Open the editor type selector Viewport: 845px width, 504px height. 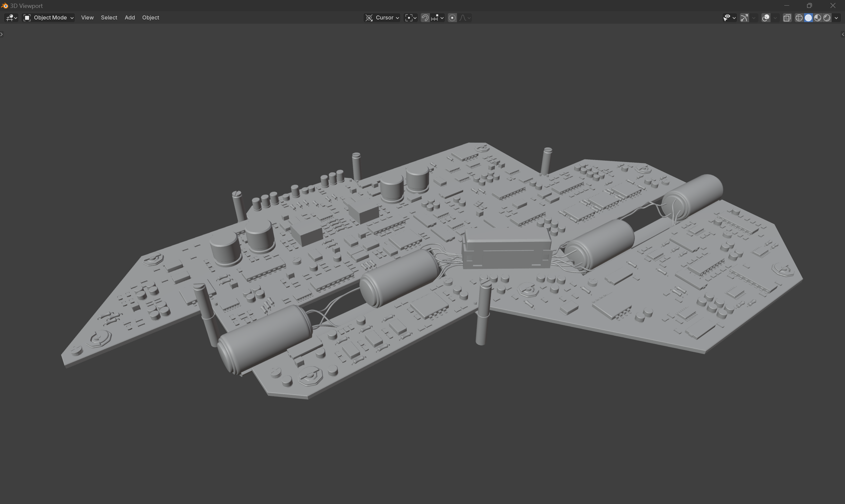coord(11,18)
